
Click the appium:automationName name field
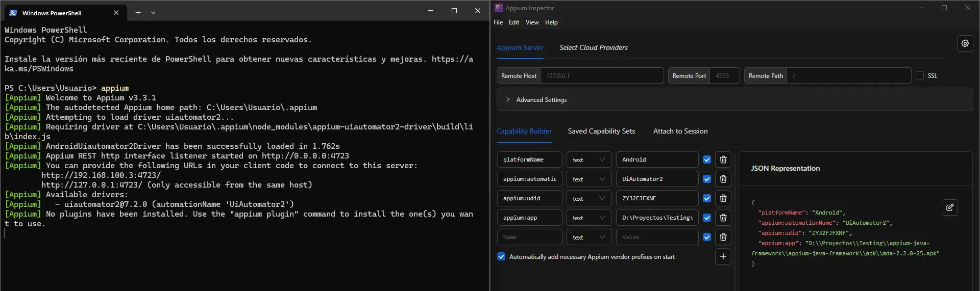pos(529,179)
